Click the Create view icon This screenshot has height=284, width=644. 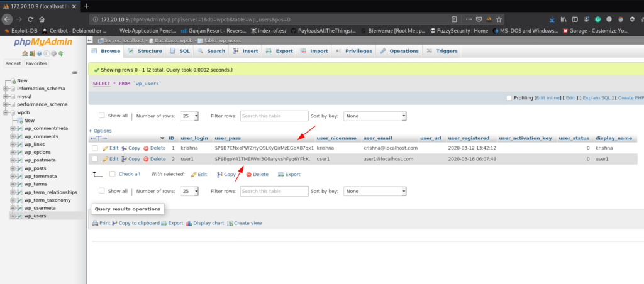pos(230,223)
